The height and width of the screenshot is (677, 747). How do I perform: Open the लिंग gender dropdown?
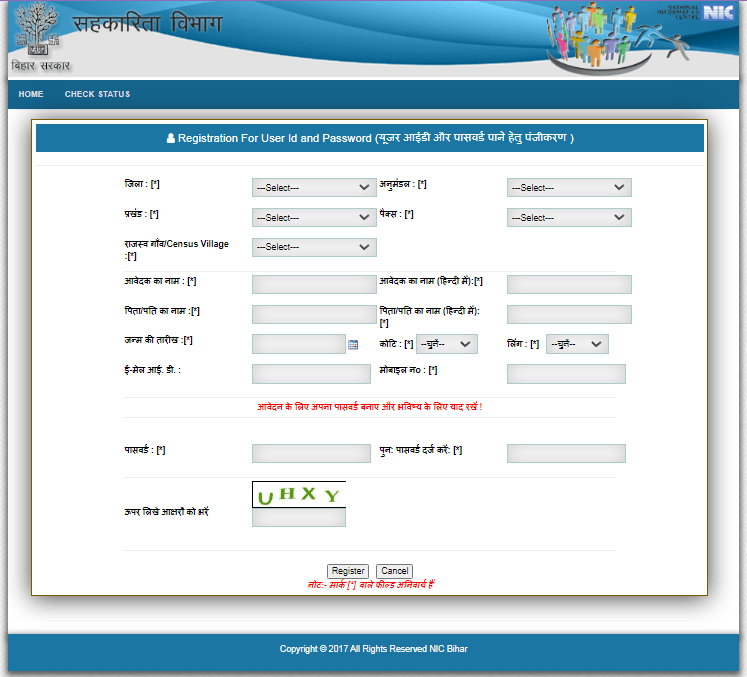pyautogui.click(x=577, y=344)
